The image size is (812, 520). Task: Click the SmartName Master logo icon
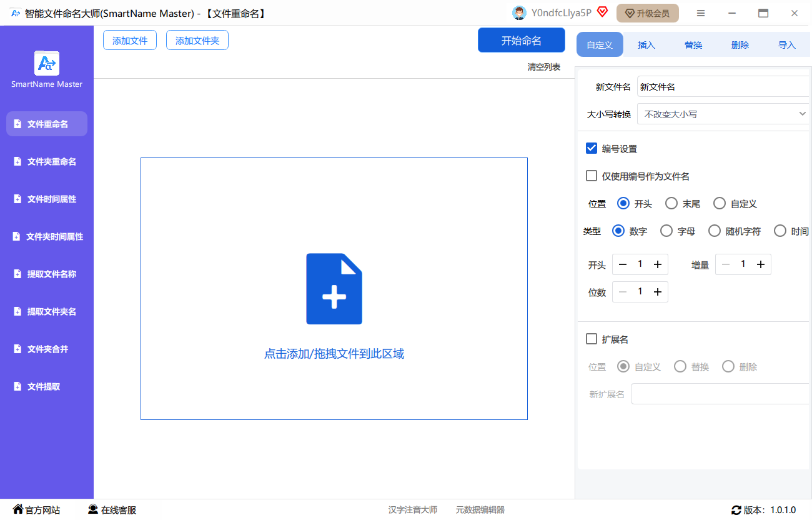[x=47, y=63]
